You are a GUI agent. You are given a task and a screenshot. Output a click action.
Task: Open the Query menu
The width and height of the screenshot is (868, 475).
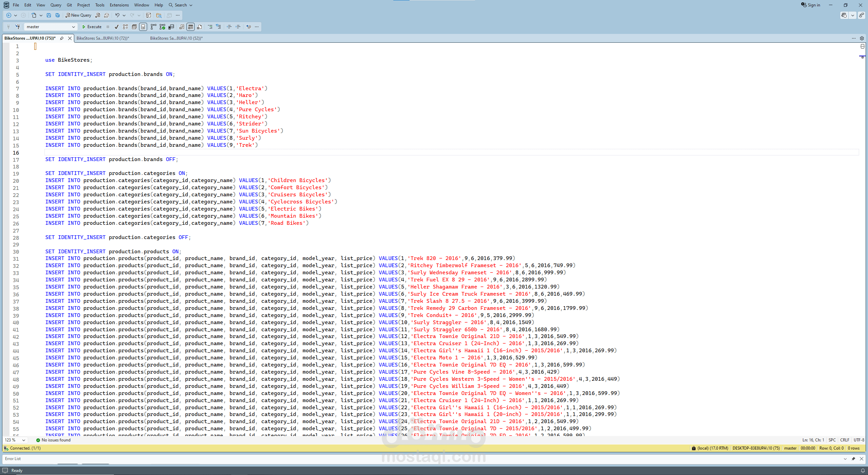click(x=56, y=5)
